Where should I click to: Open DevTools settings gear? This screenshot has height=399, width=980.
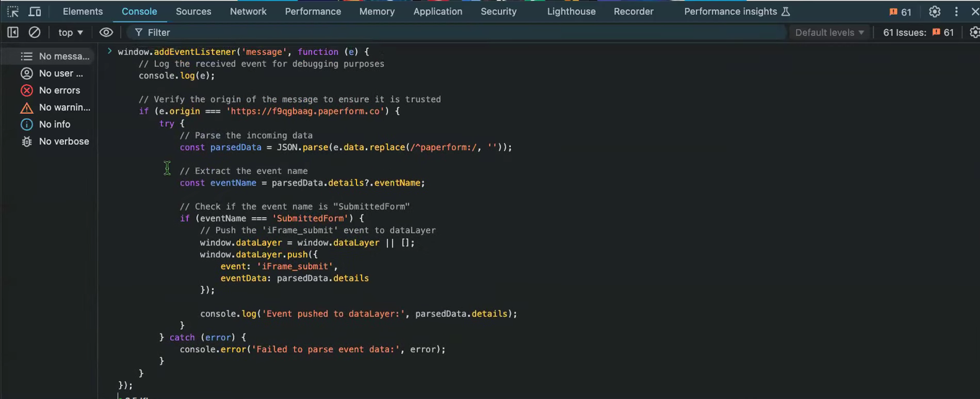934,12
